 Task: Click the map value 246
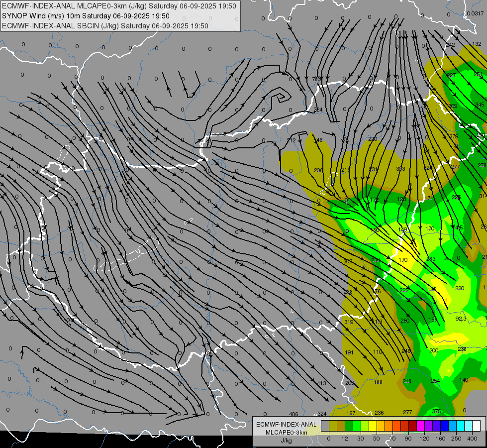click(406, 351)
